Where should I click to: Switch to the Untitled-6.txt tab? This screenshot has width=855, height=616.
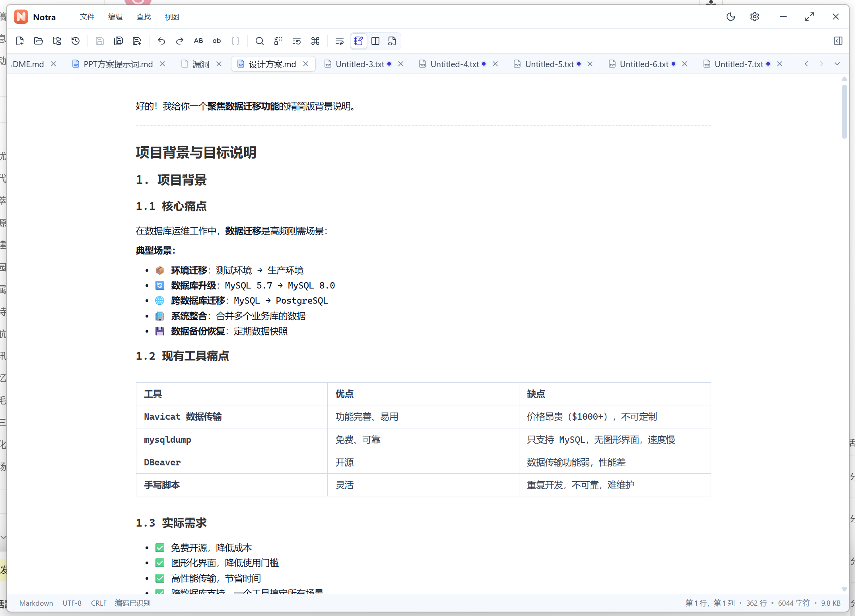pos(644,64)
